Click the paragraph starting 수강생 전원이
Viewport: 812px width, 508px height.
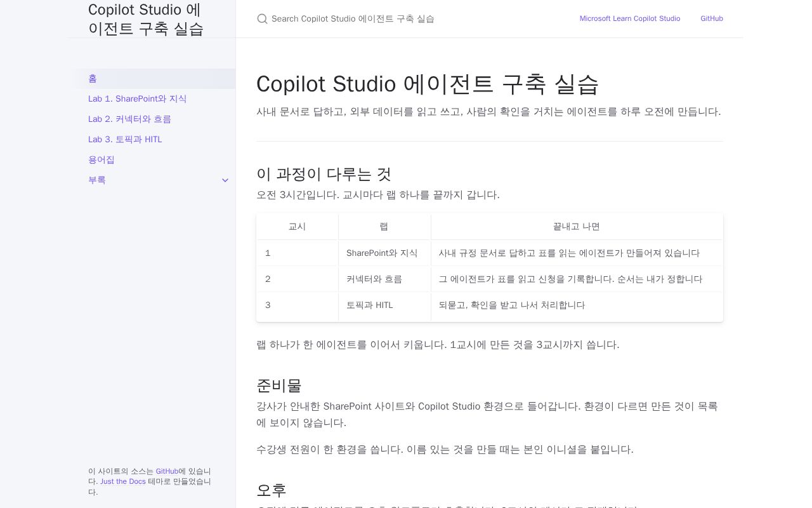click(445, 450)
